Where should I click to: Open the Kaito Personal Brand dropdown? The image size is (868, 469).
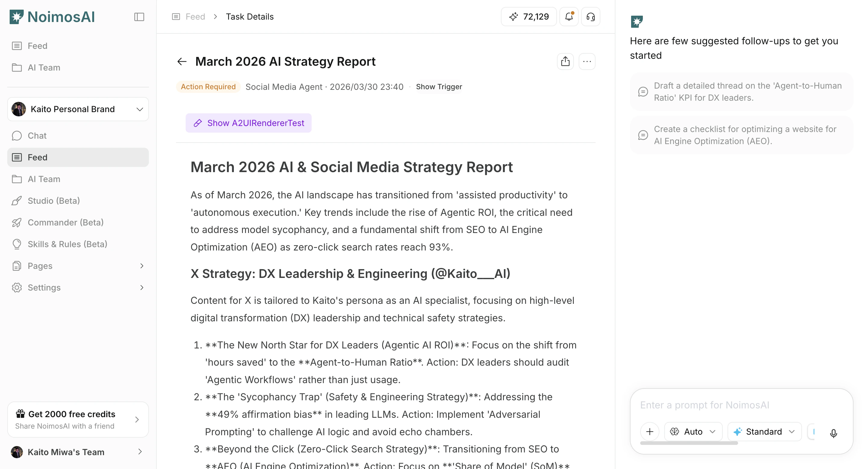coord(78,109)
